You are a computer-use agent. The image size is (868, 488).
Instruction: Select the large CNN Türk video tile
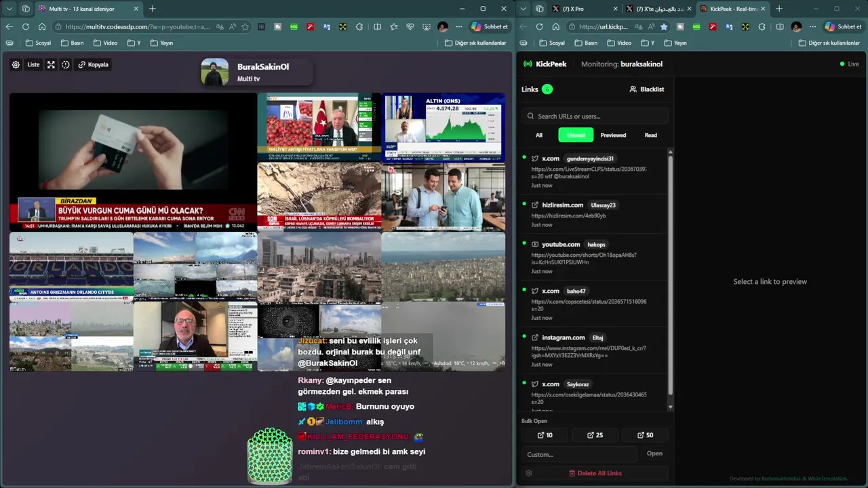tap(133, 161)
